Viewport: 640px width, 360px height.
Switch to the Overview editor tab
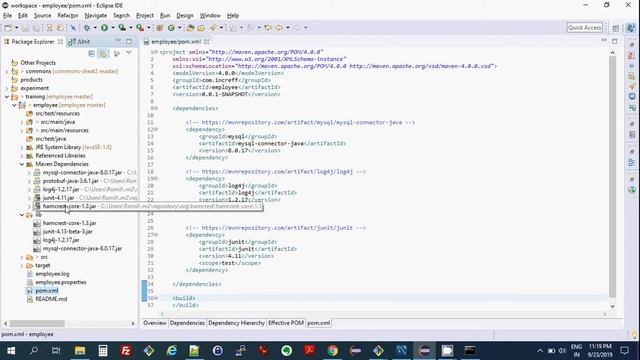point(155,323)
